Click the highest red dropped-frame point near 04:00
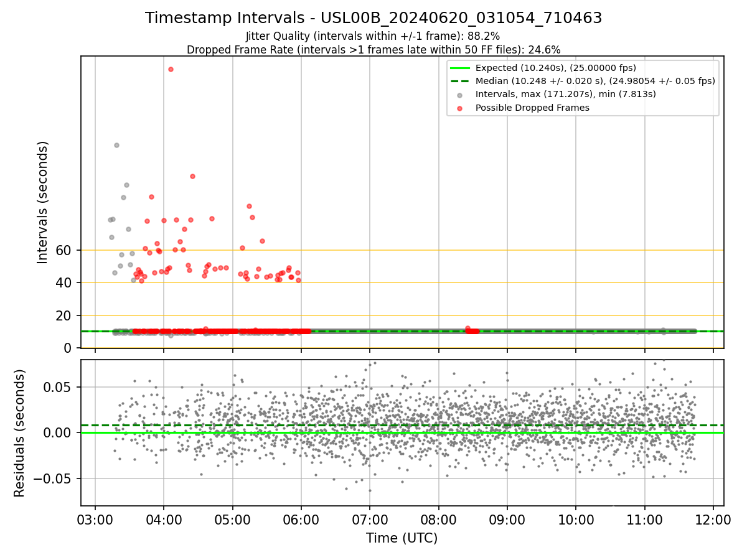747x560 pixels. pos(171,69)
